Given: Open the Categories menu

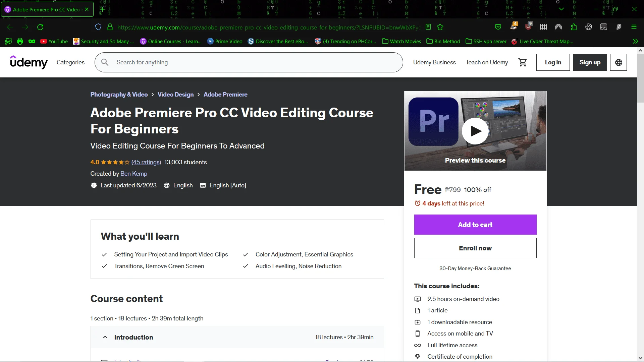Looking at the screenshot, I should tap(70, 62).
